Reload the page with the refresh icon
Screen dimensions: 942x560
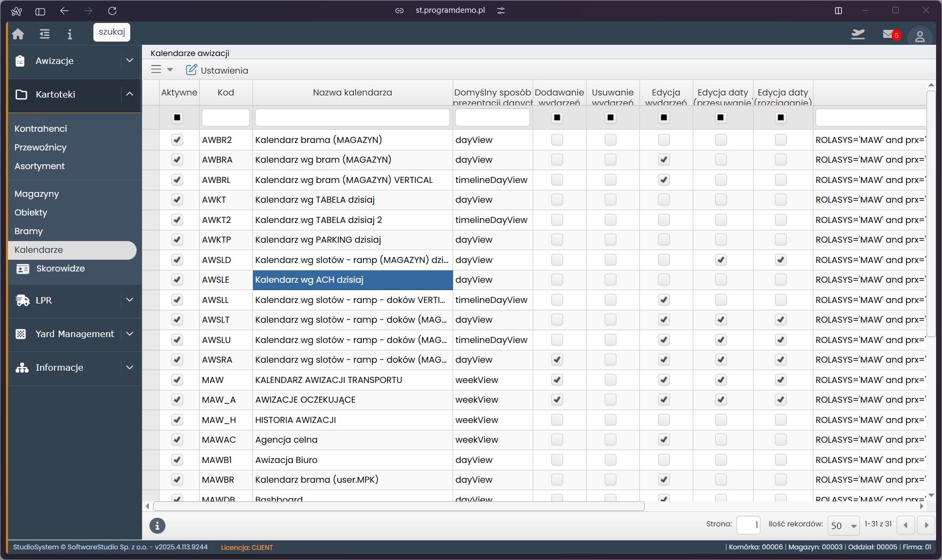point(112,11)
